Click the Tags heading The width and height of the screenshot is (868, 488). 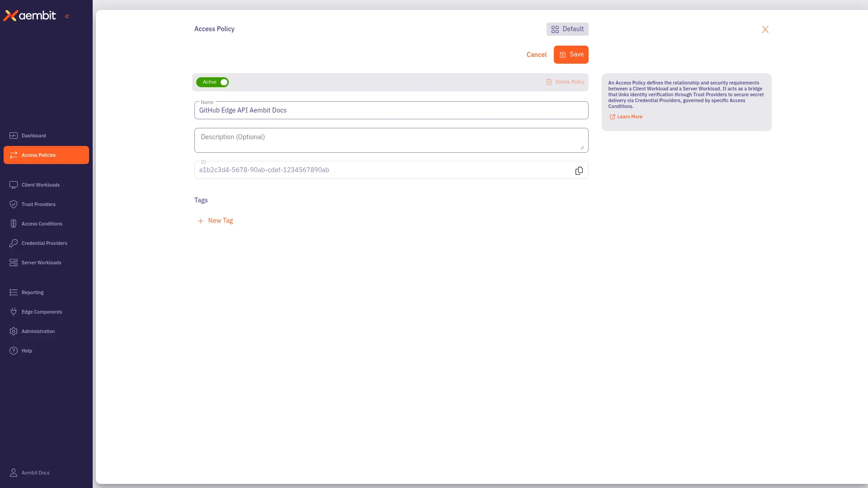pos(201,200)
